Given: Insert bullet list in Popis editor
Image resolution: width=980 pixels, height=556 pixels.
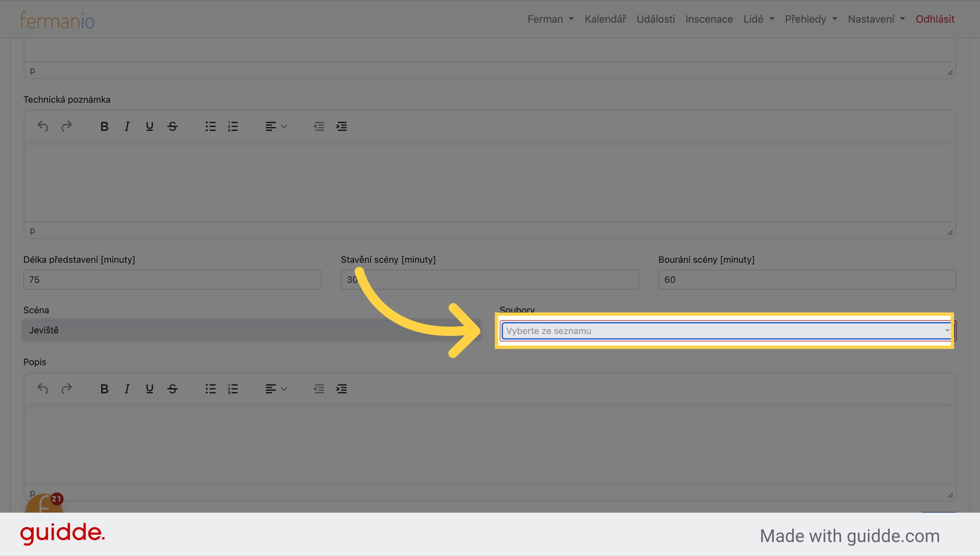Looking at the screenshot, I should tap(210, 389).
